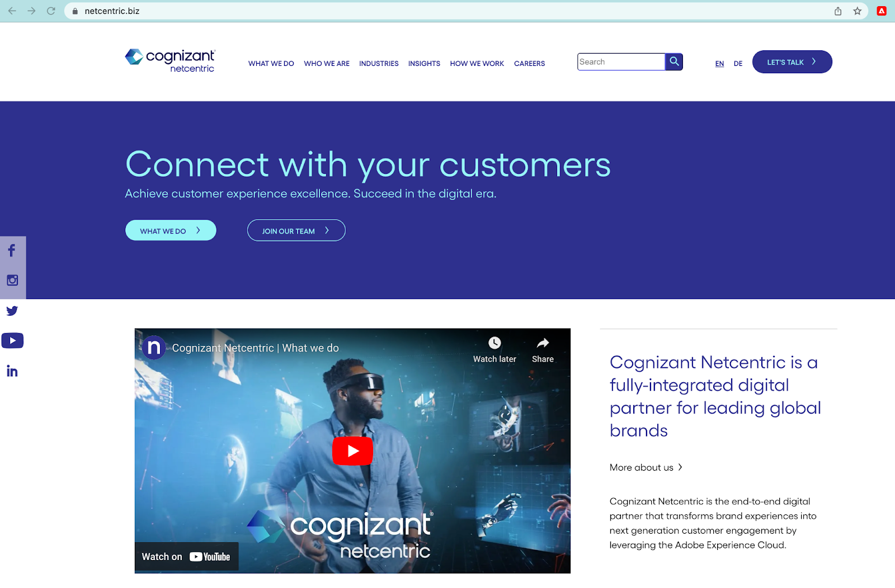Screen dimensions: 895x588
Task: Open the Facebook sidebar icon
Action: coord(12,250)
